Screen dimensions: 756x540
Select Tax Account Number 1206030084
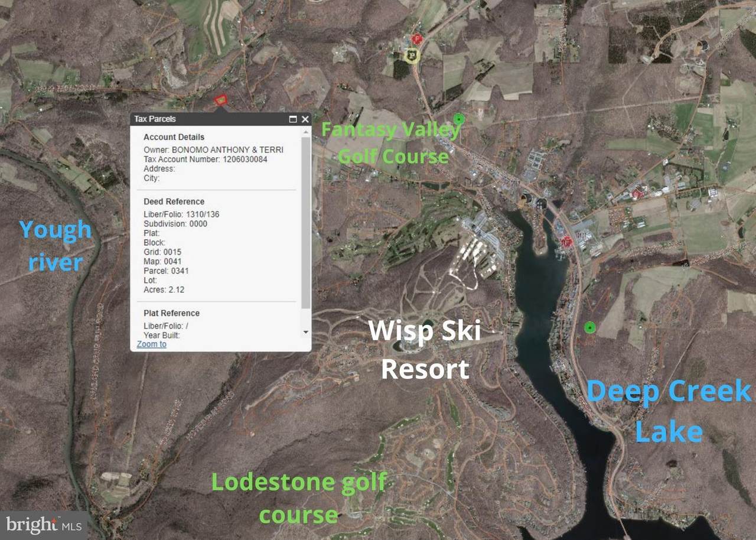pyautogui.click(x=206, y=160)
